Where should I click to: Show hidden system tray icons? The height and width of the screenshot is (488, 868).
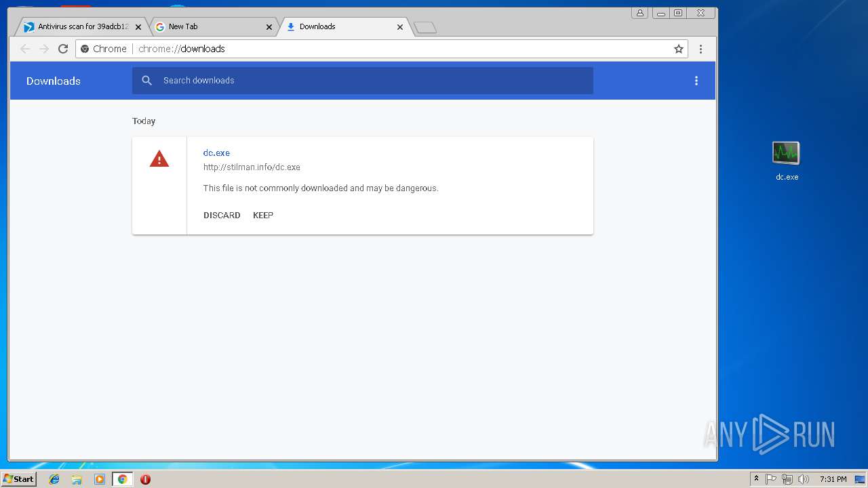coord(756,479)
